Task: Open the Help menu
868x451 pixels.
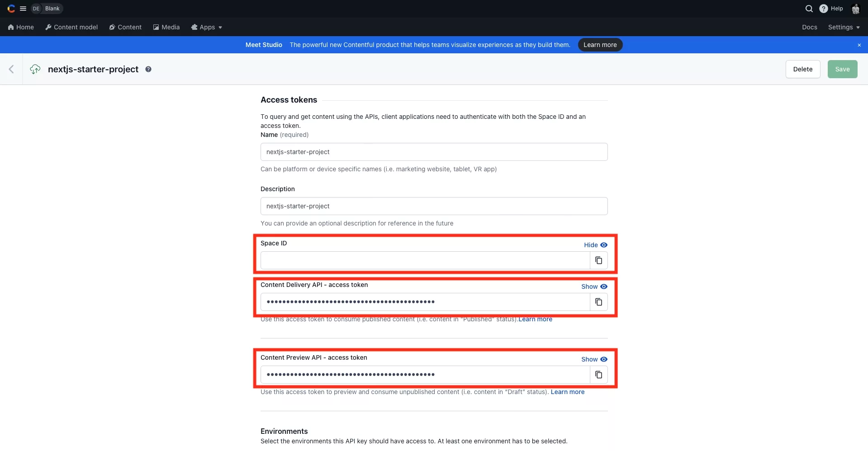Action: [x=831, y=9]
